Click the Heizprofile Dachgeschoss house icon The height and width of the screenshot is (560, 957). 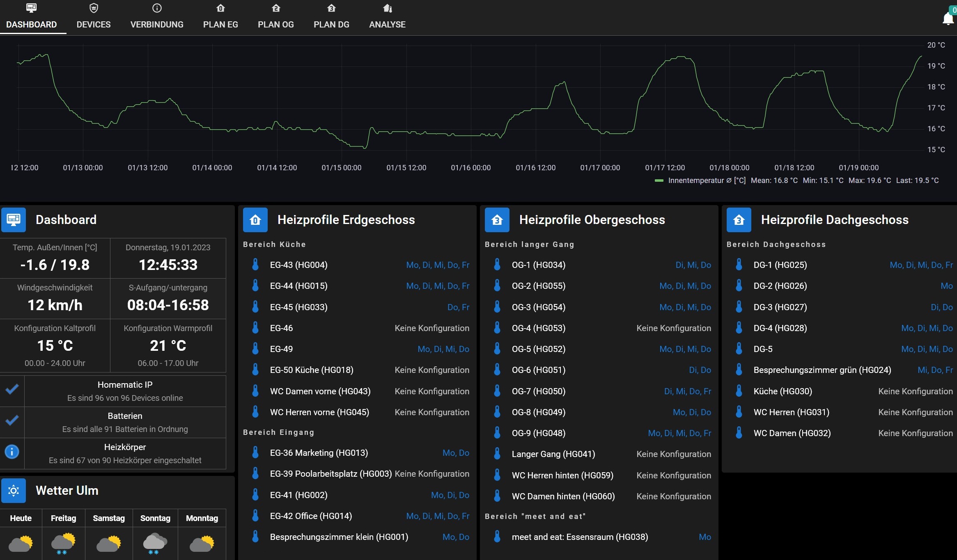739,219
